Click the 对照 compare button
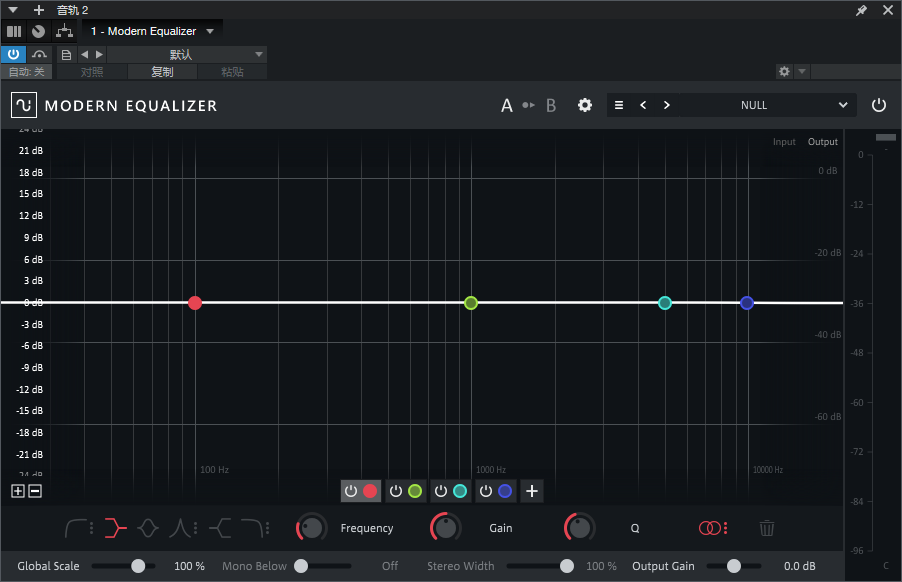This screenshot has height=582, width=902. 92,72
